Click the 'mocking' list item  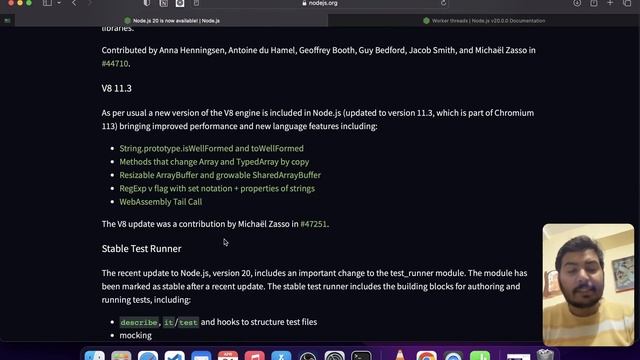(136, 335)
